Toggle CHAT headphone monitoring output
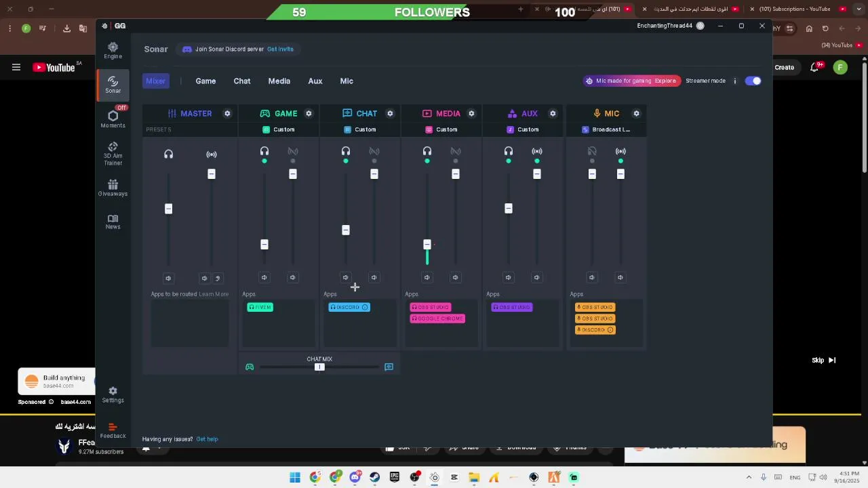Image resolution: width=868 pixels, height=488 pixels. pyautogui.click(x=346, y=152)
